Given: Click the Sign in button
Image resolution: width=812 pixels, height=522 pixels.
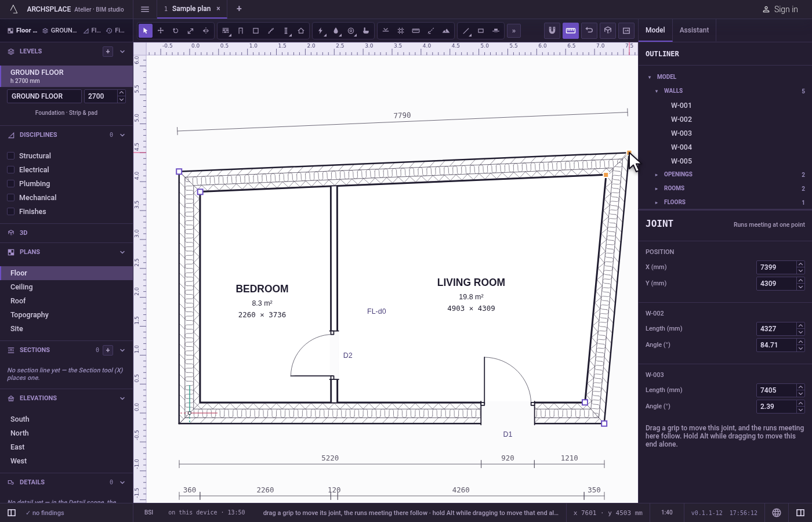Looking at the screenshot, I should coord(780,9).
